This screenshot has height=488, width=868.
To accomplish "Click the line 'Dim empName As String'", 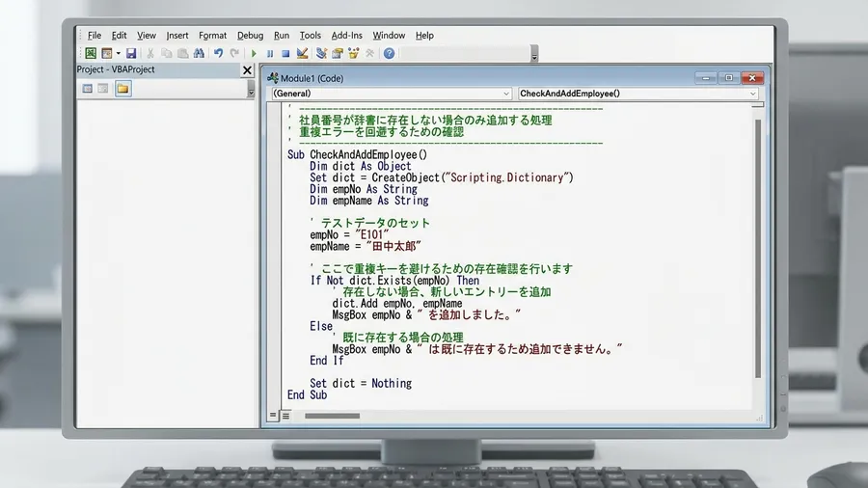I will point(369,201).
